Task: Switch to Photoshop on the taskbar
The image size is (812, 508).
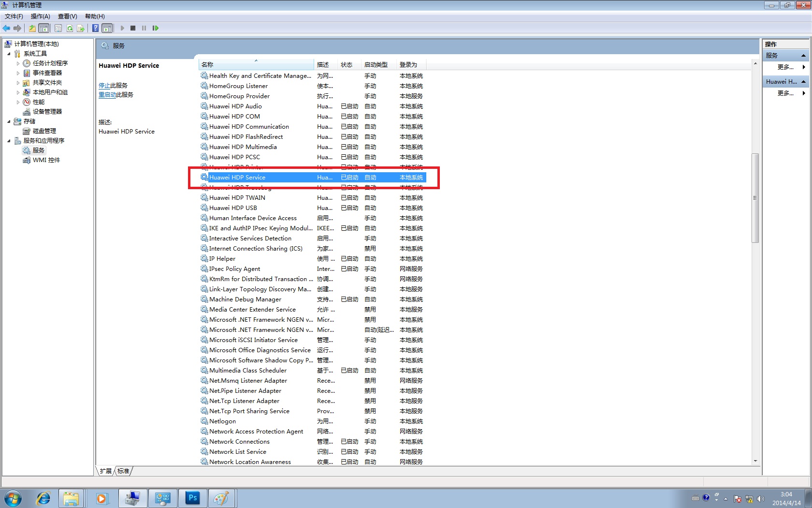Action: coord(192,498)
